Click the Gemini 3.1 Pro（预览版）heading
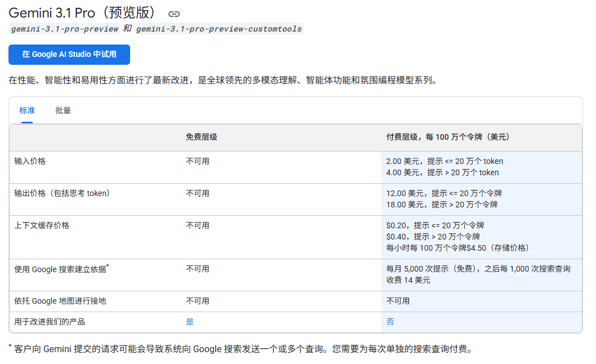This screenshot has width=596, height=364. [82, 13]
